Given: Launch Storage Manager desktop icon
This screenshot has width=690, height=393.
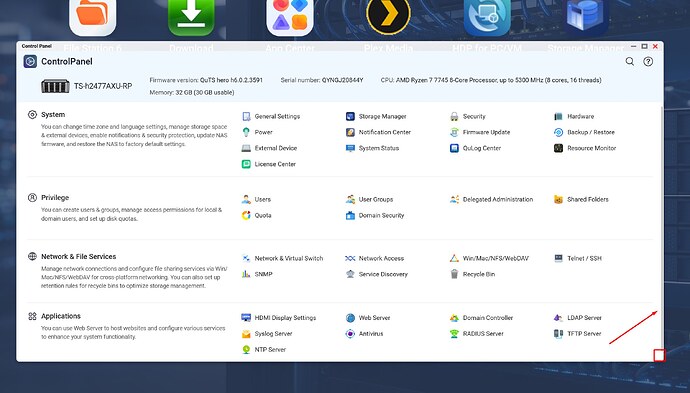Looking at the screenshot, I should 586,18.
